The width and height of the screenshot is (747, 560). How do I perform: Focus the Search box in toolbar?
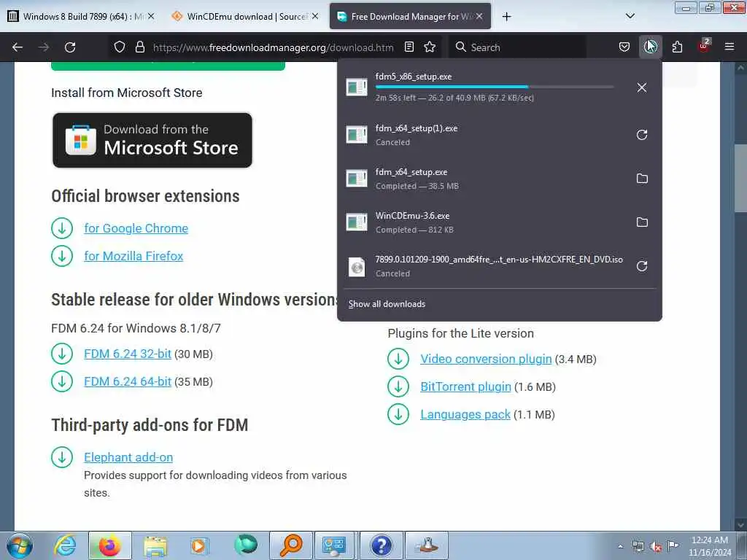pyautogui.click(x=517, y=47)
